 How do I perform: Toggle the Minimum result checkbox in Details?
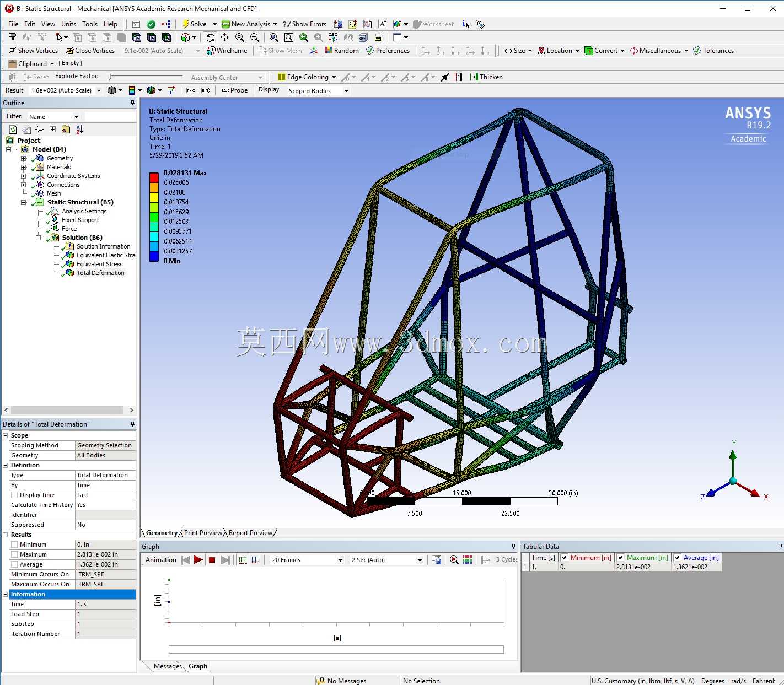click(14, 544)
